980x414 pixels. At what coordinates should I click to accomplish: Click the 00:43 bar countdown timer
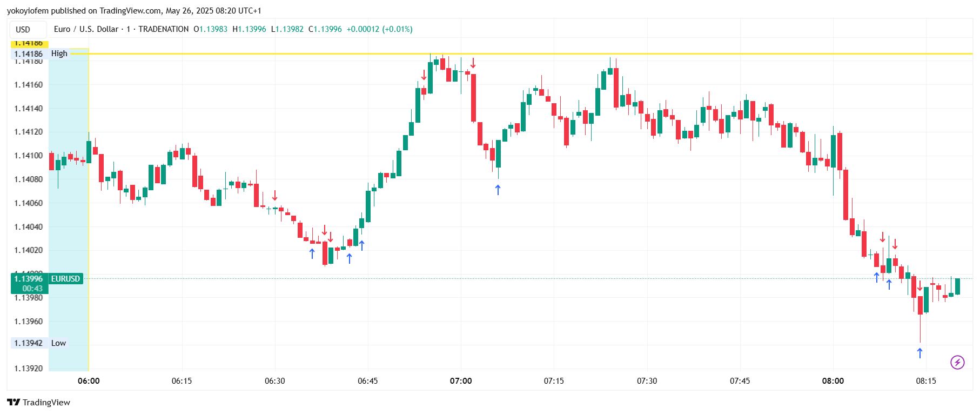32,289
